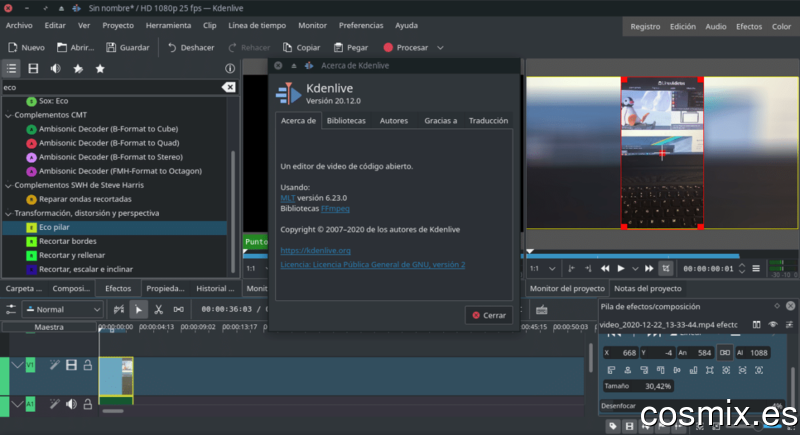Center transform rectangle horizontally
The image size is (800, 435).
[628, 370]
